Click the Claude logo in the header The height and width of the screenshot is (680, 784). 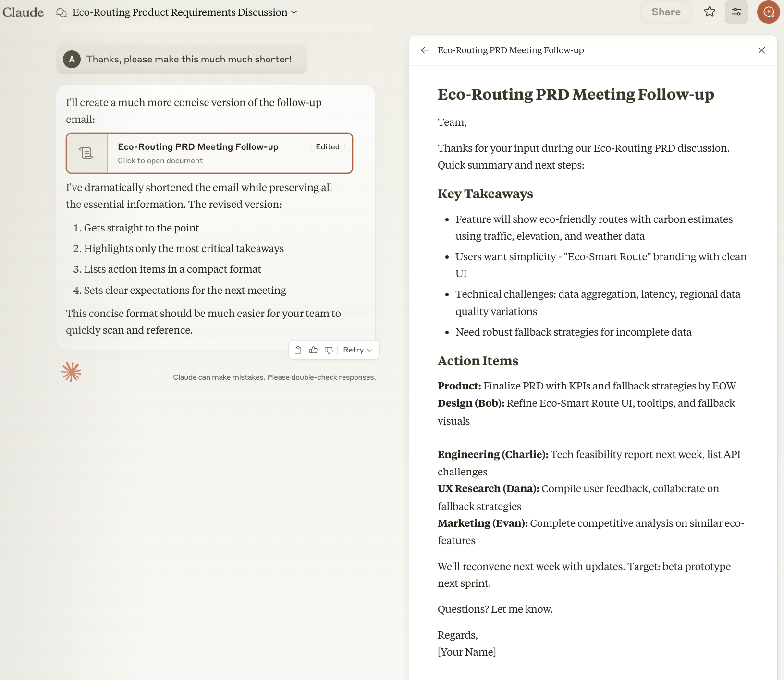click(23, 12)
